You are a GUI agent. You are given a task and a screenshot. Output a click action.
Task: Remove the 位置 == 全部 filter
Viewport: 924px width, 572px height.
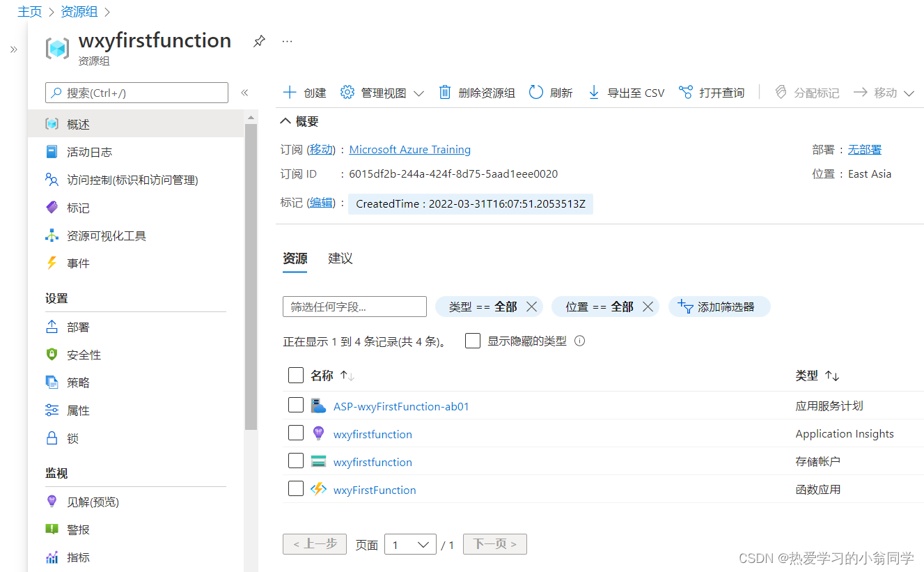pos(648,307)
